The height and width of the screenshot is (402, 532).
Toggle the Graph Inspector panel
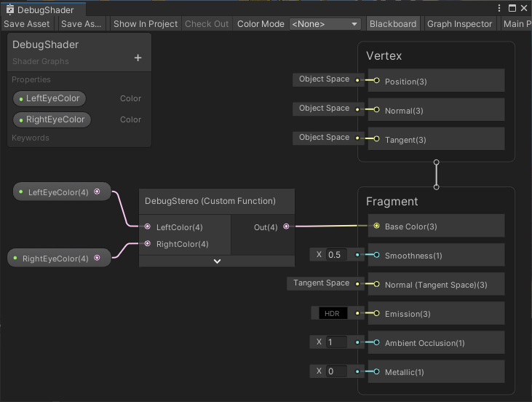pyautogui.click(x=459, y=24)
